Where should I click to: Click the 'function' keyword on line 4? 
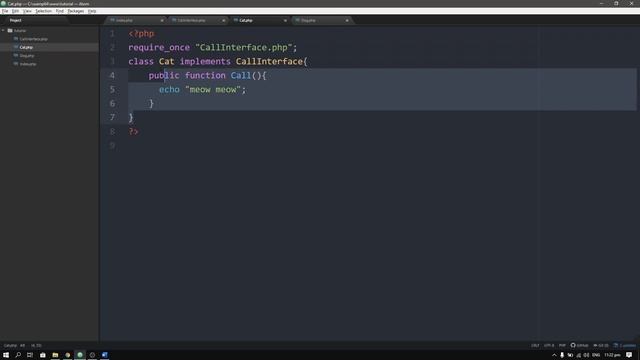[x=205, y=76]
